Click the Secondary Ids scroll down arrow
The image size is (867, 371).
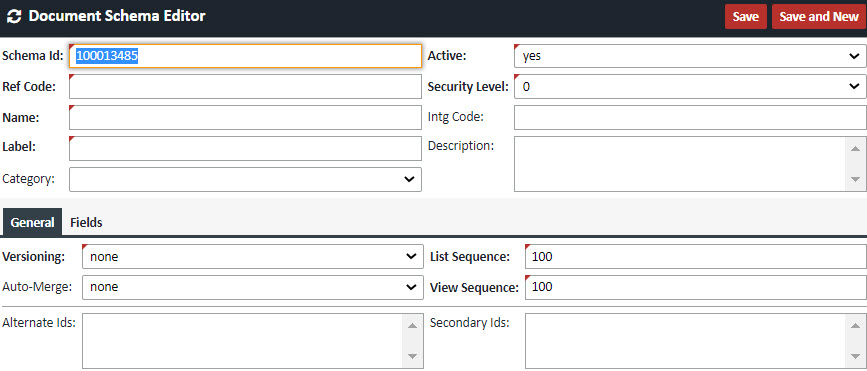tap(856, 357)
